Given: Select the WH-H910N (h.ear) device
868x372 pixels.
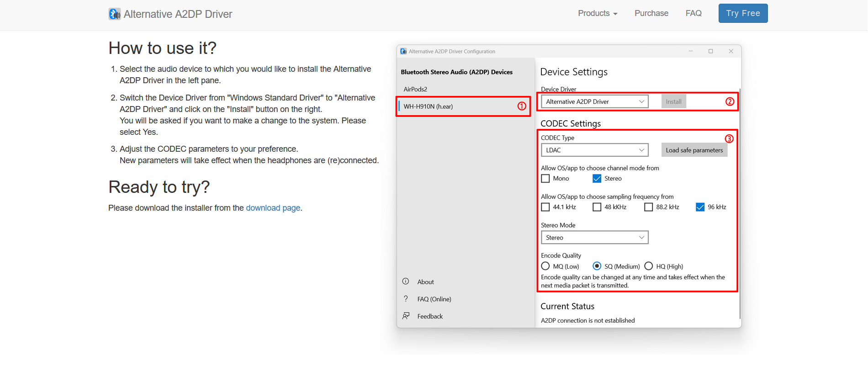Looking at the screenshot, I should 466,106.
